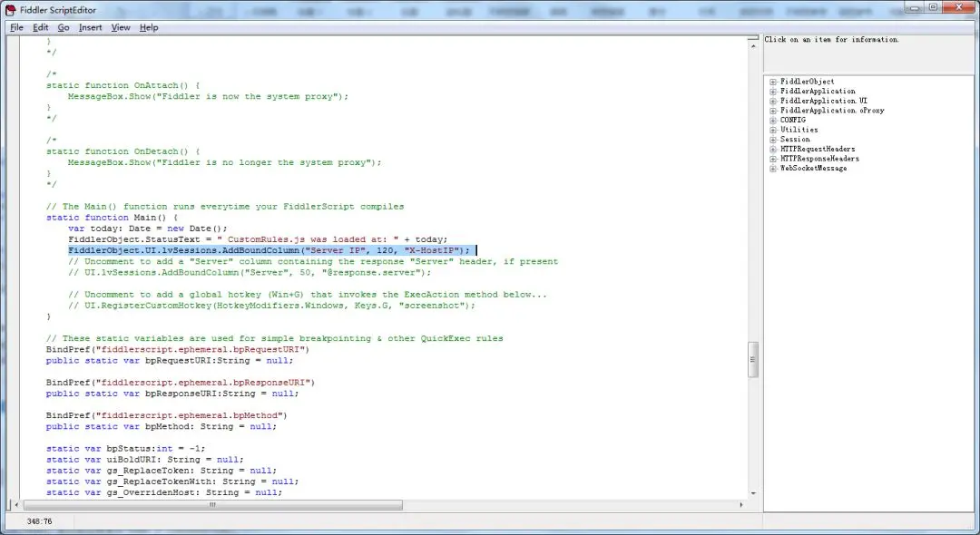Expand the Utilities tree node
The height and width of the screenshot is (535, 980).
pyautogui.click(x=773, y=130)
